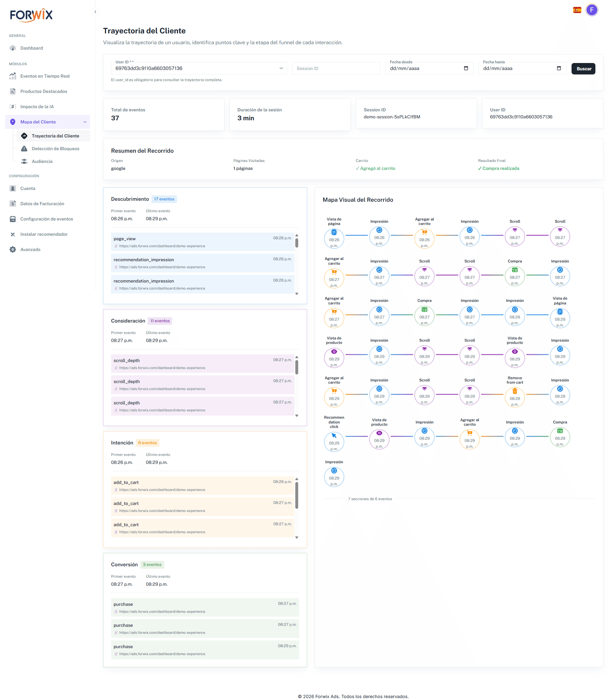Click the Recommendation click journey node
This screenshot has height=700, width=611.
[x=334, y=442]
